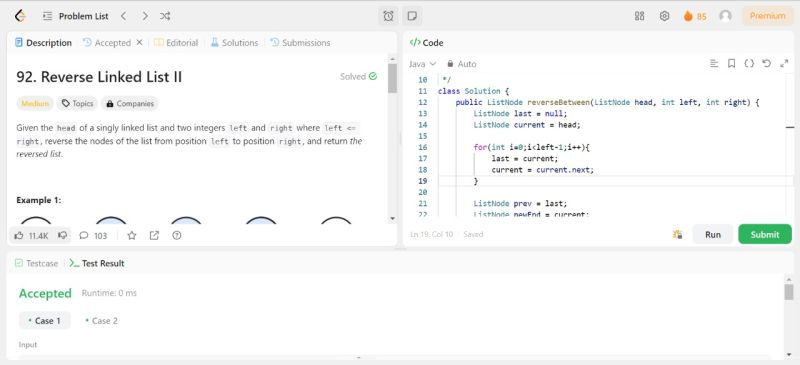The image size is (800, 365).
Task: Like the problem thumbs up 11.4K
Action: 31,235
